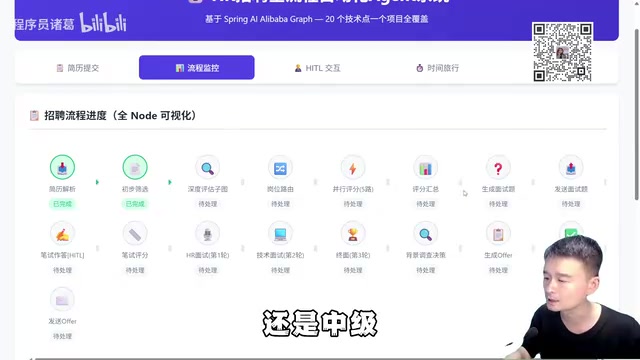Click 待处理 status under 发送面试题
This screenshot has height=360, width=640.
[x=571, y=204]
